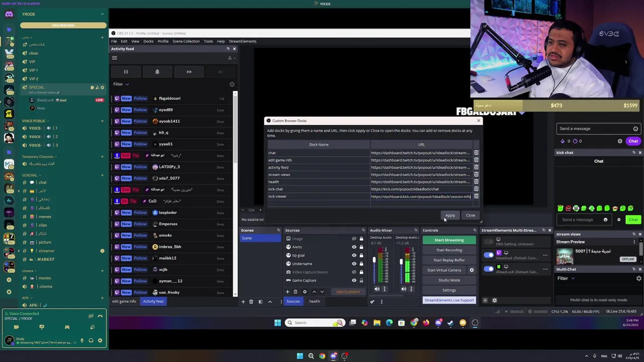The width and height of the screenshot is (644, 362).
Task: Open emoji picker in kick chat input
Action: tap(605, 220)
